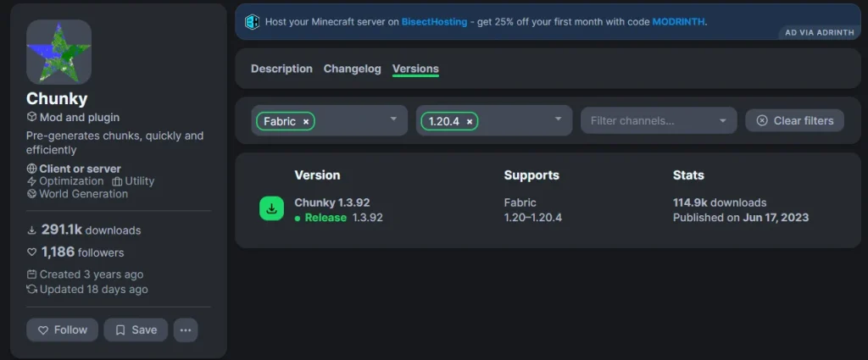Click the Client or server environment label

click(74, 169)
